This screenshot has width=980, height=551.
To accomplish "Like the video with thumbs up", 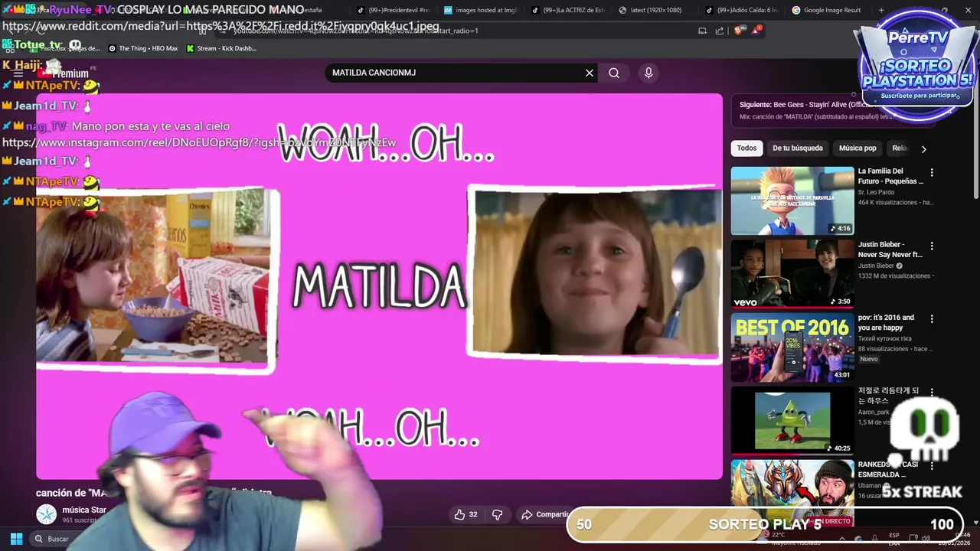I will pos(465,514).
